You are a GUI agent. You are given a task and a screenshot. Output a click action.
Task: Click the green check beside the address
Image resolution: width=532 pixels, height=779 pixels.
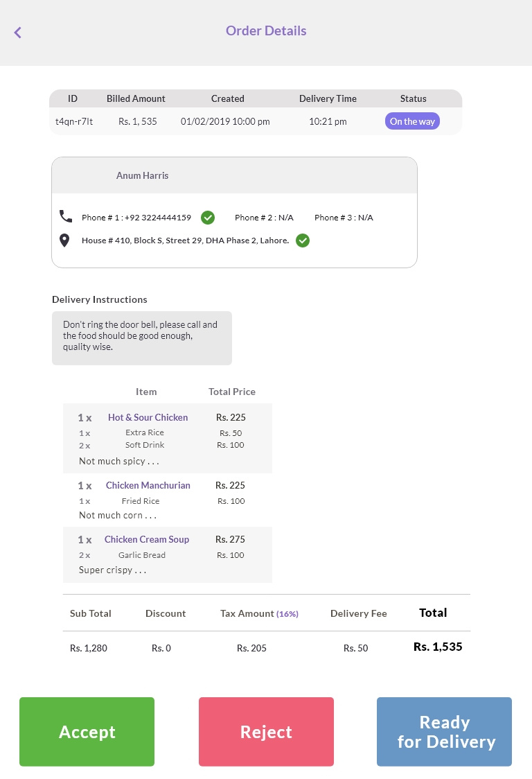[303, 240]
